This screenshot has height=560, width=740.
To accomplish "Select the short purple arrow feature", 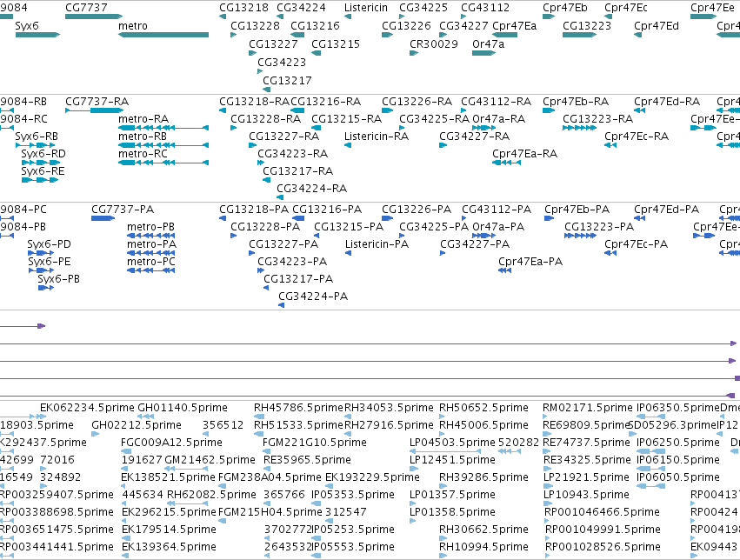I will (x=23, y=326).
